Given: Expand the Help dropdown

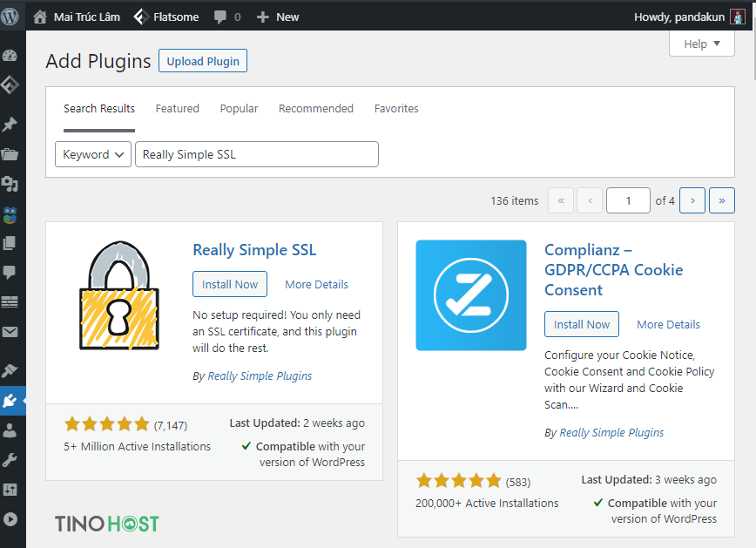Looking at the screenshot, I should (x=701, y=44).
